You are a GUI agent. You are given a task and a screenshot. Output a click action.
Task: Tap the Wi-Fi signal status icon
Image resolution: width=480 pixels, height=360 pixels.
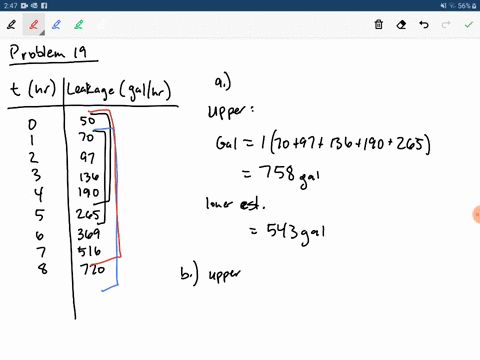click(452, 6)
